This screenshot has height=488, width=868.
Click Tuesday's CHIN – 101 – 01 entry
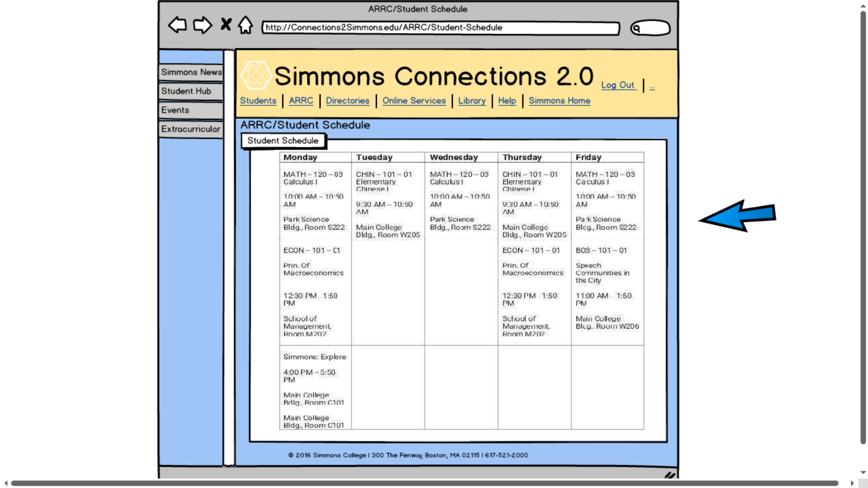tap(384, 174)
